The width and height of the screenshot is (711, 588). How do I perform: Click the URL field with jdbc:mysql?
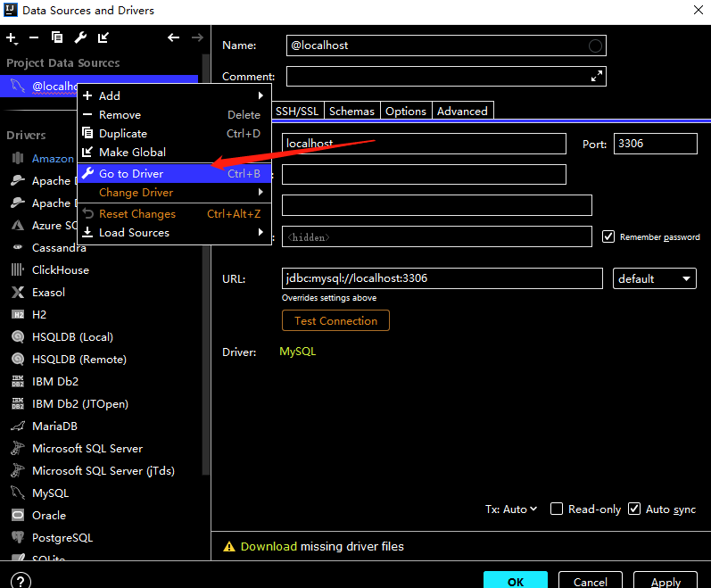point(442,278)
